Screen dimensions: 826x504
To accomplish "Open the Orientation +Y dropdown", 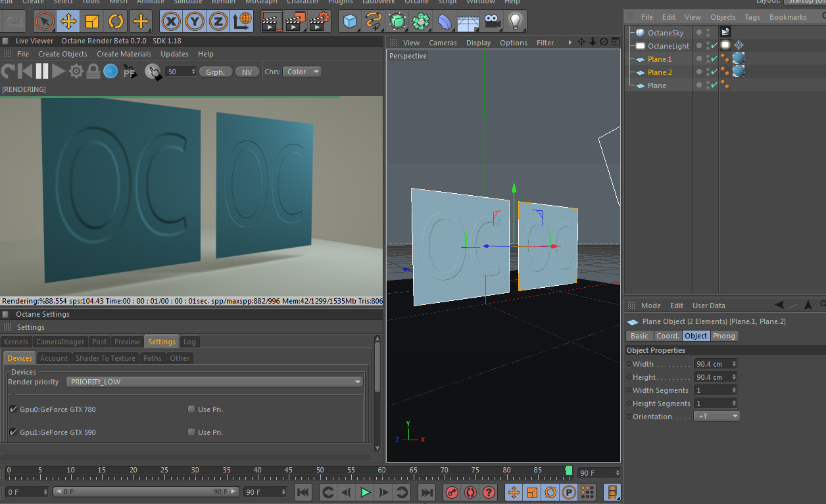I will click(717, 417).
